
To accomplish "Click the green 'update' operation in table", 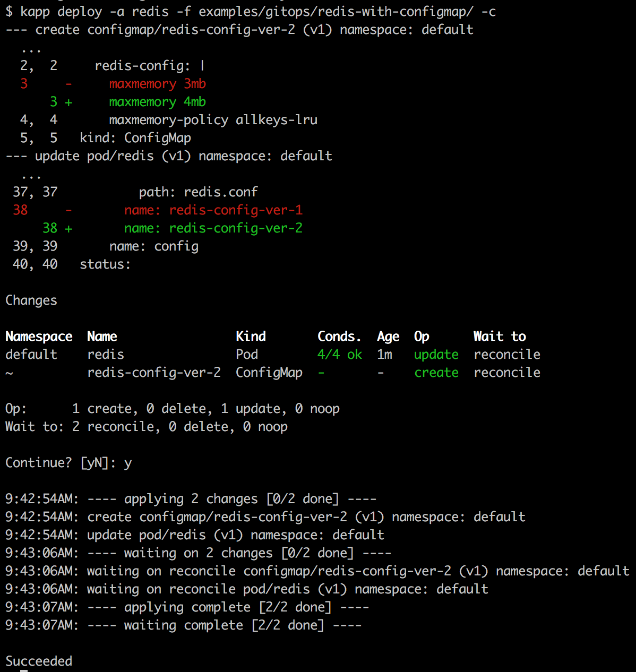I will click(x=436, y=355).
